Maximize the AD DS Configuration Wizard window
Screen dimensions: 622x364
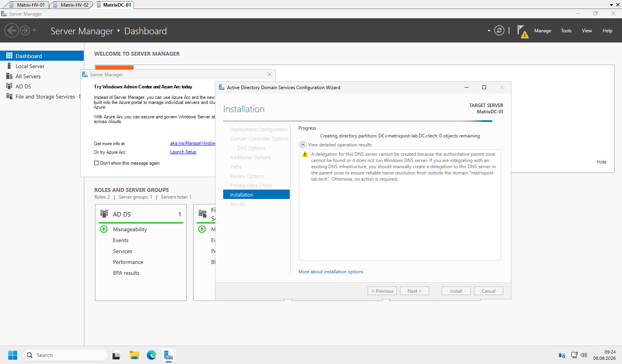point(484,88)
